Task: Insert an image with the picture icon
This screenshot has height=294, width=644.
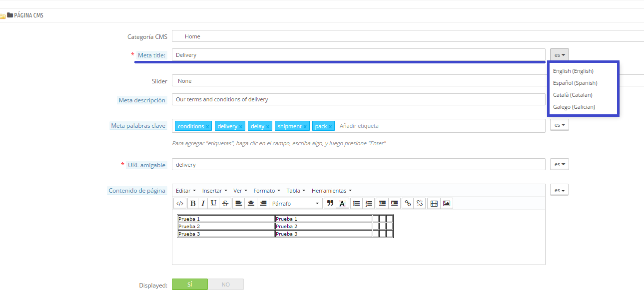Action: pyautogui.click(x=447, y=203)
